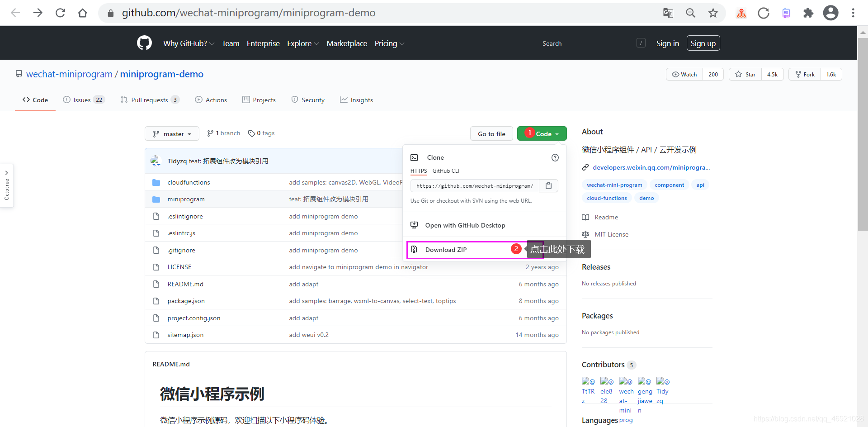Click the page vertical scrollbar thumb

pos(863,134)
